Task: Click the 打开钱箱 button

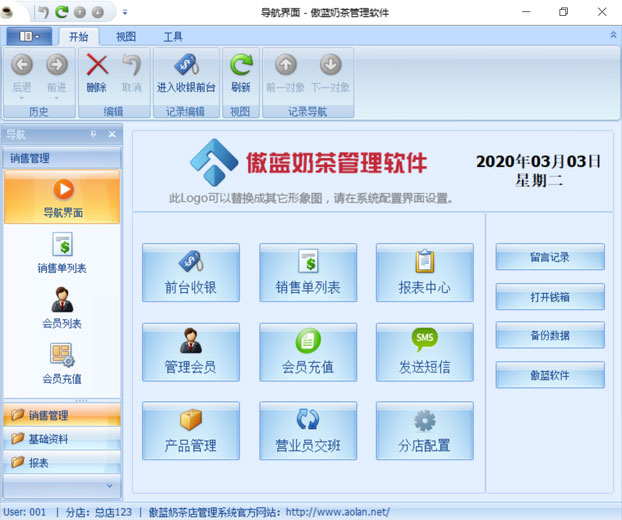Action: (x=550, y=296)
